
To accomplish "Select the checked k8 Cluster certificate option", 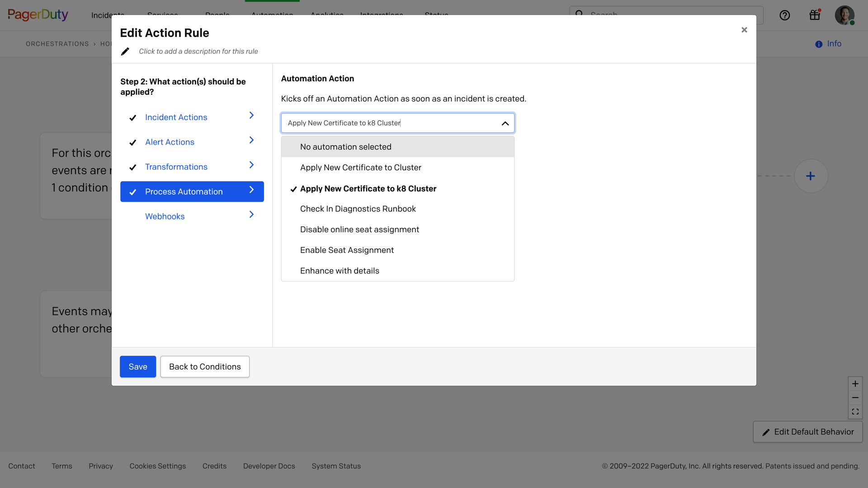I will 368,188.
